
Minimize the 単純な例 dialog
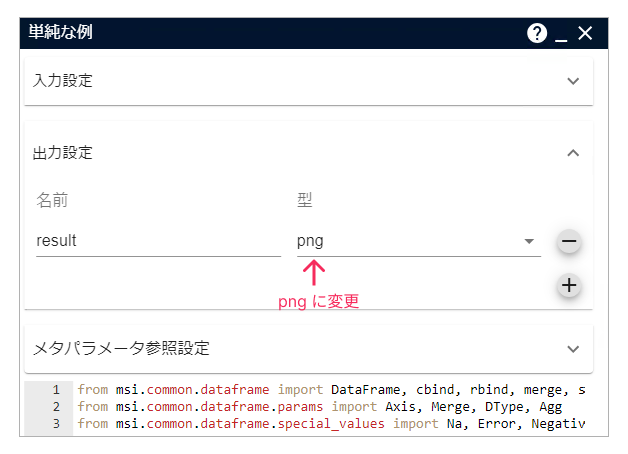(x=561, y=40)
